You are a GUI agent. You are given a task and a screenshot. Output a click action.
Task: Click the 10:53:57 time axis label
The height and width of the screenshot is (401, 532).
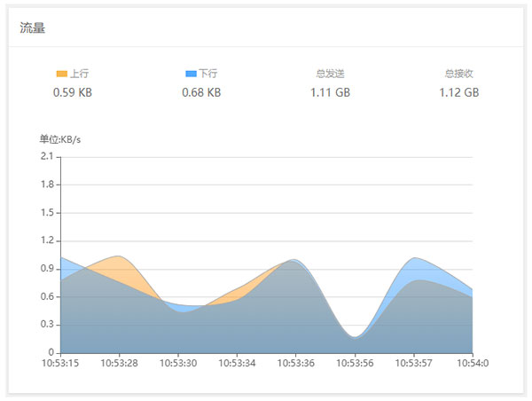pos(413,364)
